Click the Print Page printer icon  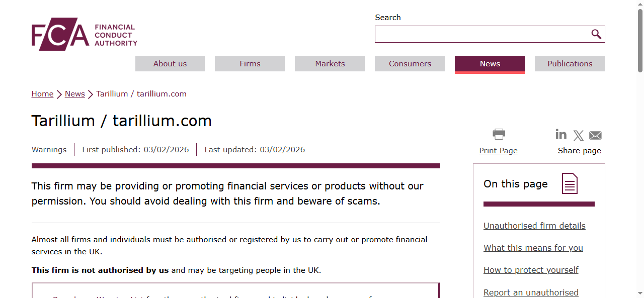499,134
